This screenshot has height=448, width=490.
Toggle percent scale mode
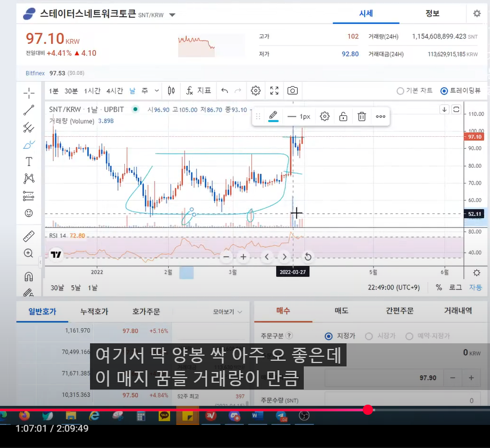tap(439, 287)
